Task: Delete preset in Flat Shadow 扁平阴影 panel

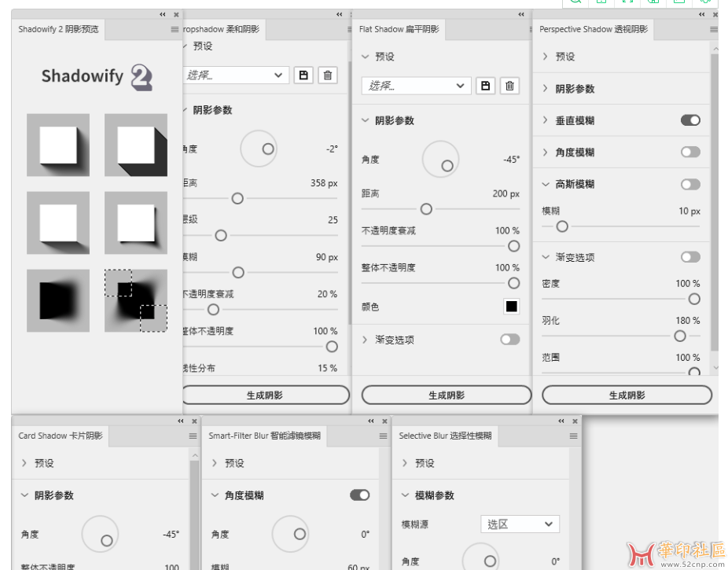Action: pyautogui.click(x=509, y=86)
